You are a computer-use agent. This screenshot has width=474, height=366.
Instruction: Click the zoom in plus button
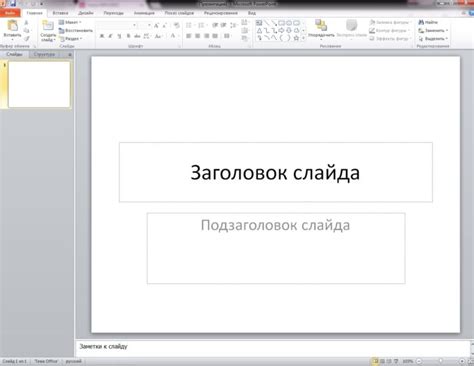click(462, 361)
